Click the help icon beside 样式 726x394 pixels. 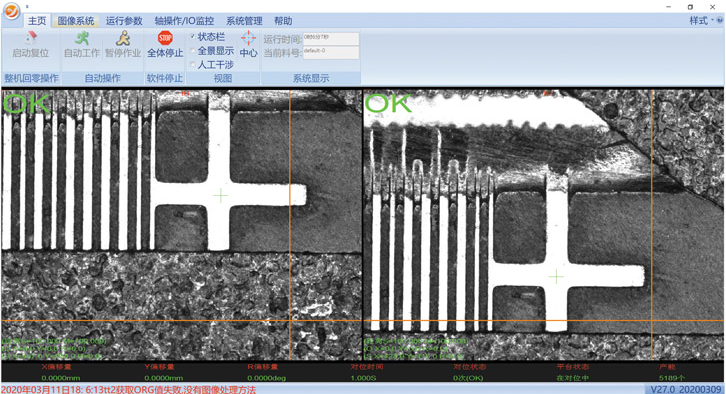tap(720, 20)
